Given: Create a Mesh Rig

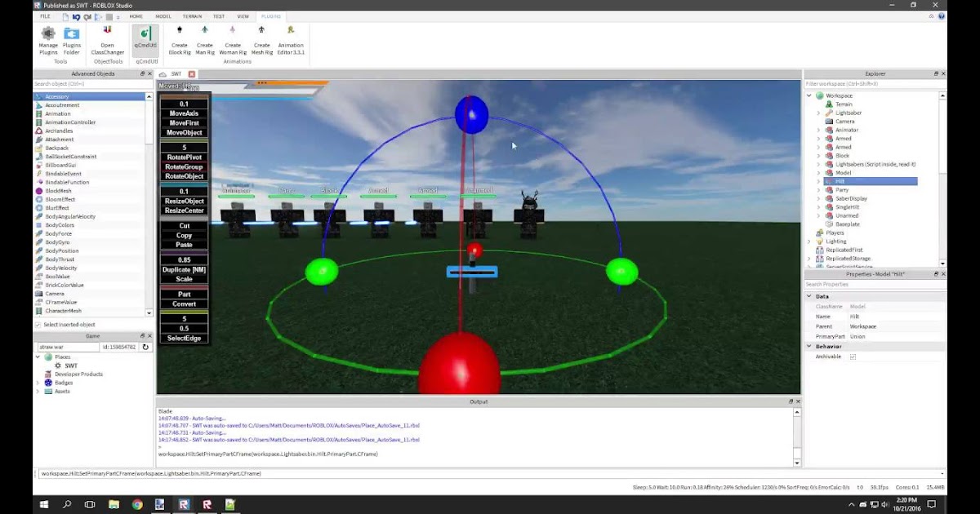Looking at the screenshot, I should tap(261, 40).
